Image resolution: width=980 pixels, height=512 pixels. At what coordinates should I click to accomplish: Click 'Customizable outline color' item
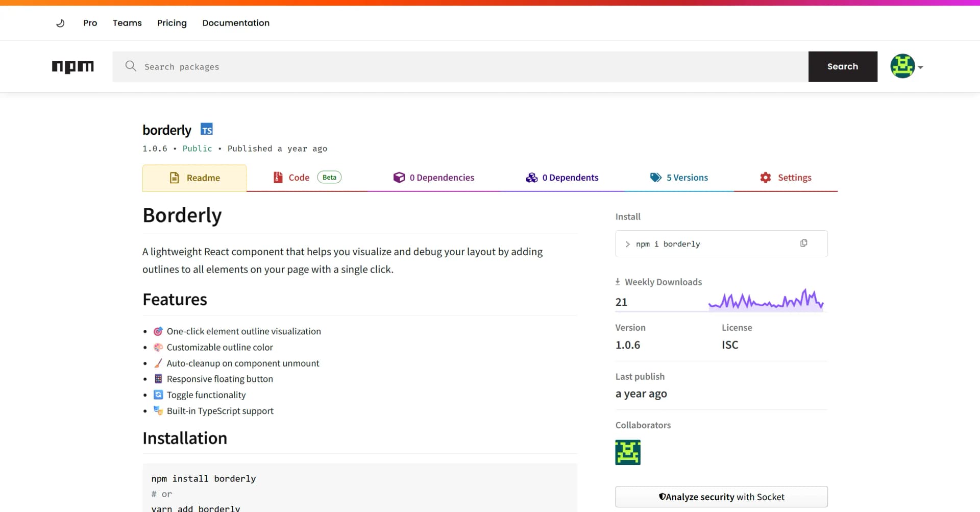point(220,347)
